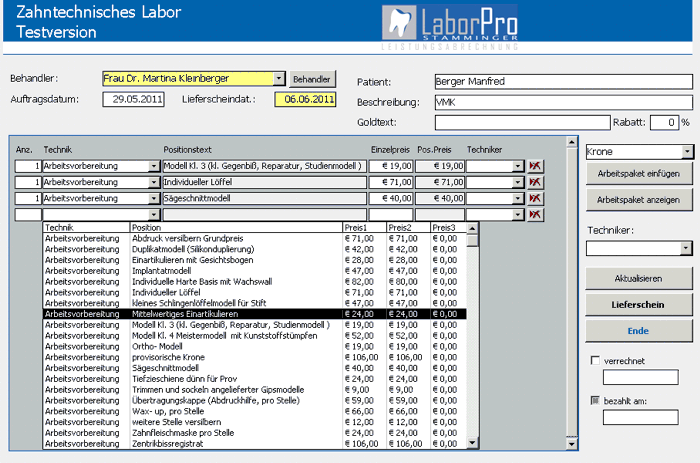Screen dimensions: 700x463
Task: Click delete icon on the empty fourth row
Action: coord(535,214)
